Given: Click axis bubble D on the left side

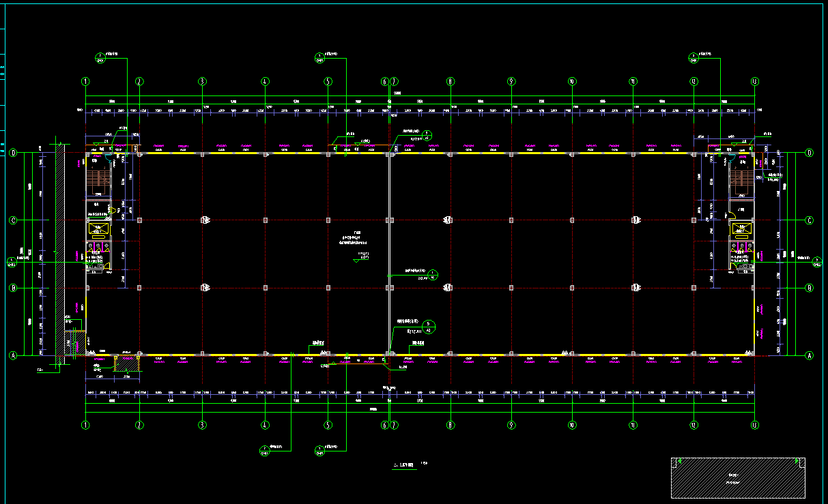Looking at the screenshot, I should (x=13, y=153).
